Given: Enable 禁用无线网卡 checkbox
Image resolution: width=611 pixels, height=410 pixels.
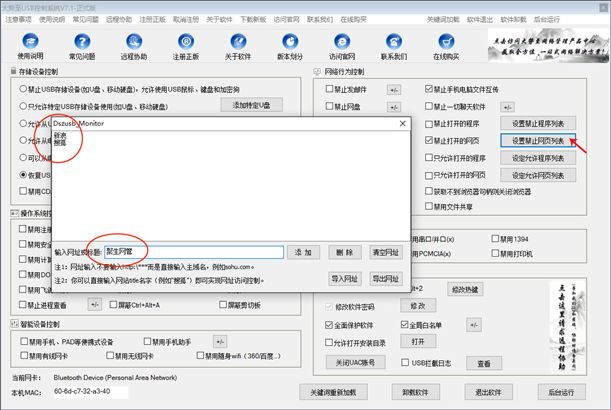Looking at the screenshot, I should (110, 355).
